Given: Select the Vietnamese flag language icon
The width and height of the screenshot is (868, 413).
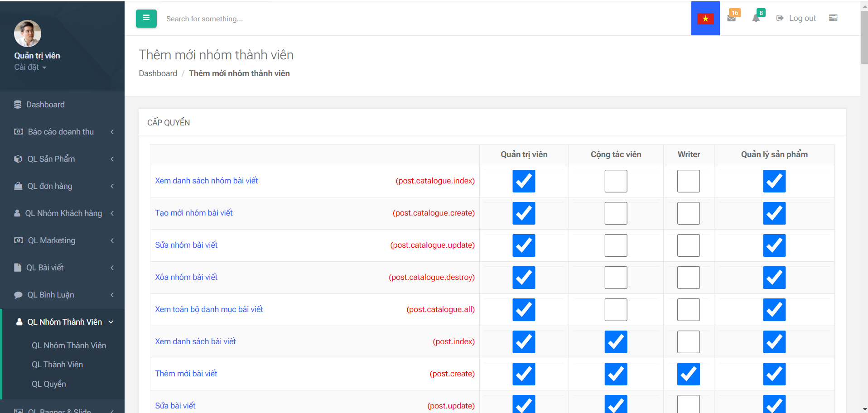Looking at the screenshot, I should coord(705,19).
